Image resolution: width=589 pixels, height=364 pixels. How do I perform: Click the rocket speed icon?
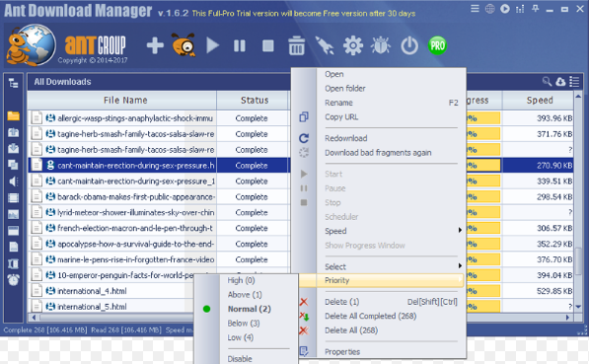325,45
